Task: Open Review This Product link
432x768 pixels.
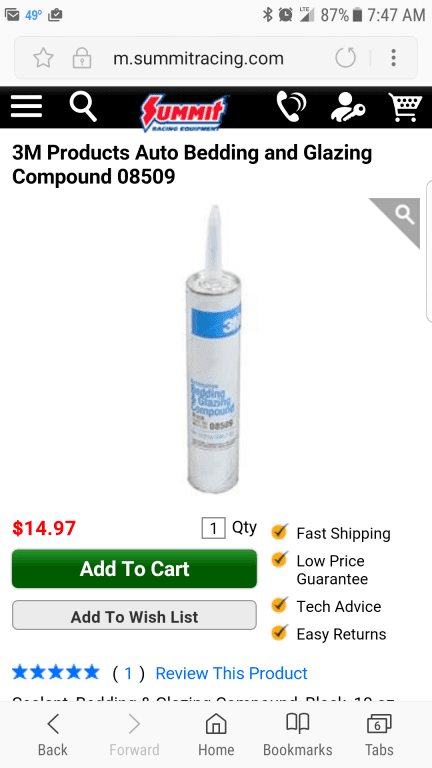Action: coord(231,673)
